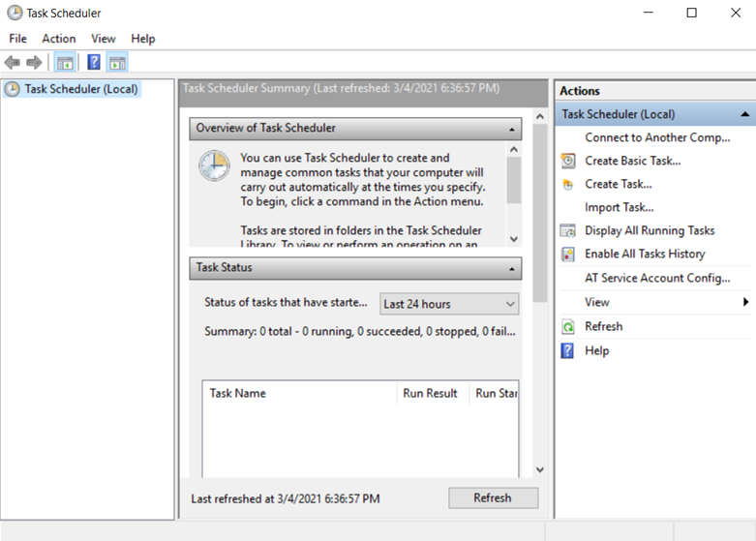
Task: Minimize the Task Scheduler window
Action: (649, 13)
